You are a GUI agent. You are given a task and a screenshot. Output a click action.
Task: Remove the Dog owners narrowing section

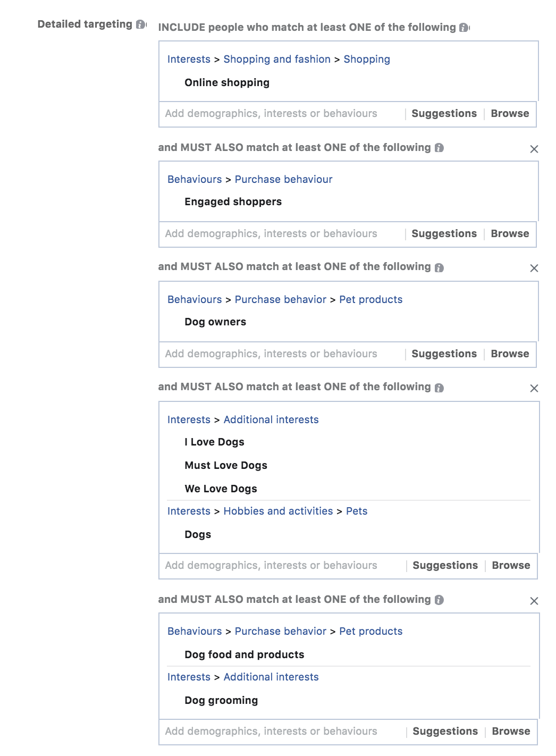click(x=535, y=268)
